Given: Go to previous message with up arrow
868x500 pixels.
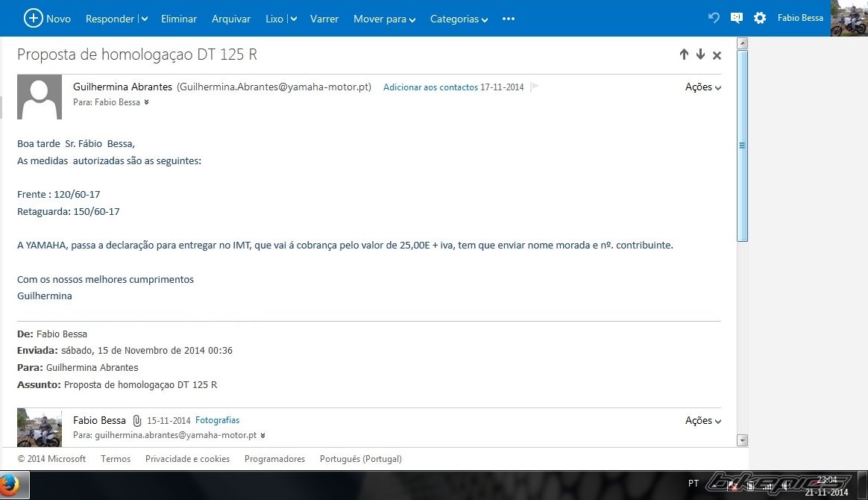Looking at the screenshot, I should pos(685,54).
